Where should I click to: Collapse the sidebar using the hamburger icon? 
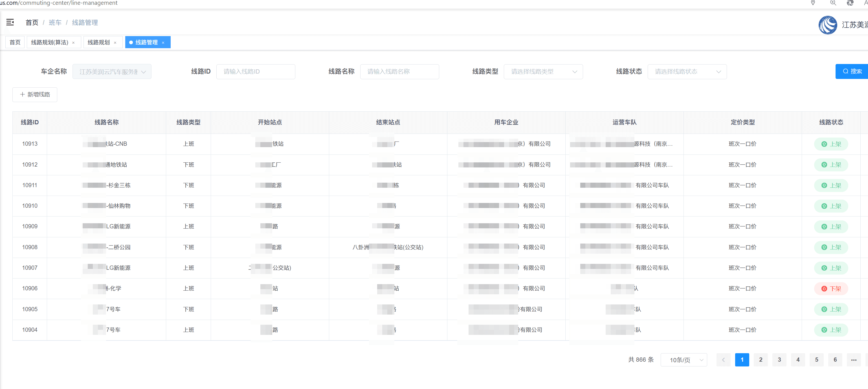[10, 22]
